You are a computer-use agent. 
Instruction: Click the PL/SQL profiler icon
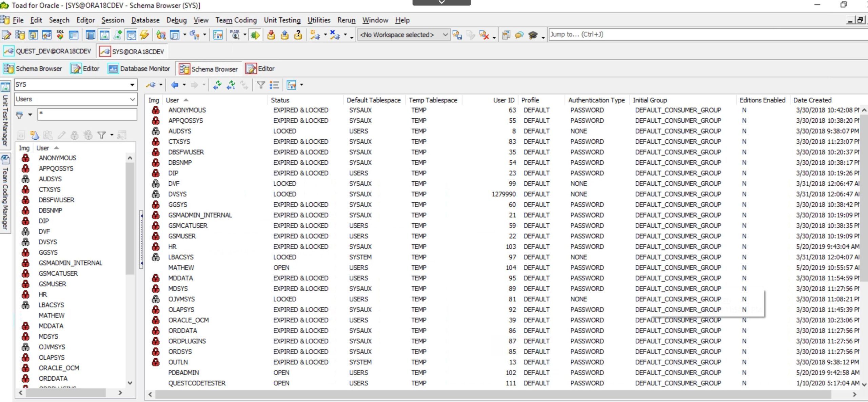(235, 35)
